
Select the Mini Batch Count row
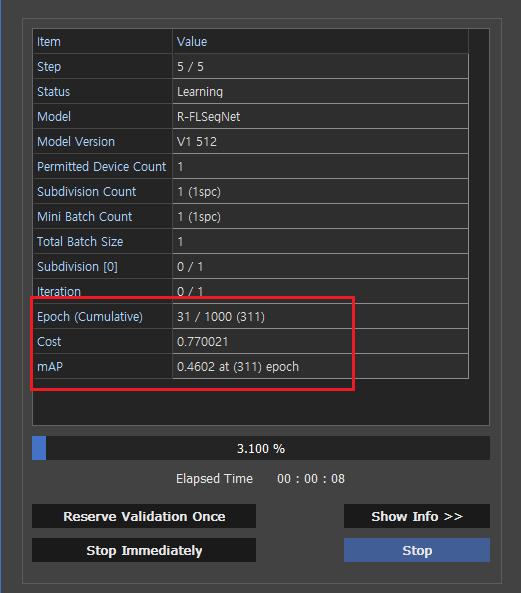pos(251,216)
